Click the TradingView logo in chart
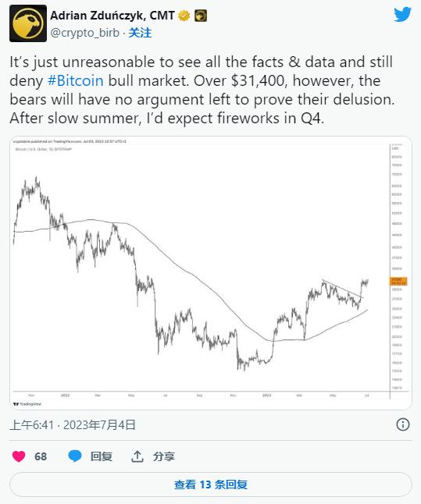421x504 pixels. pos(27,404)
